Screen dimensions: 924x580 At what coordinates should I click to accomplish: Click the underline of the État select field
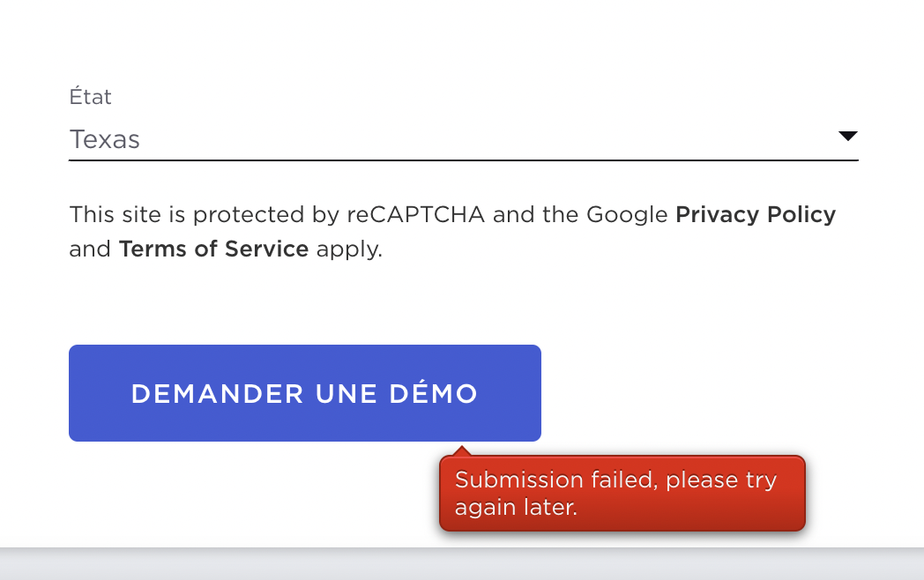tap(463, 160)
